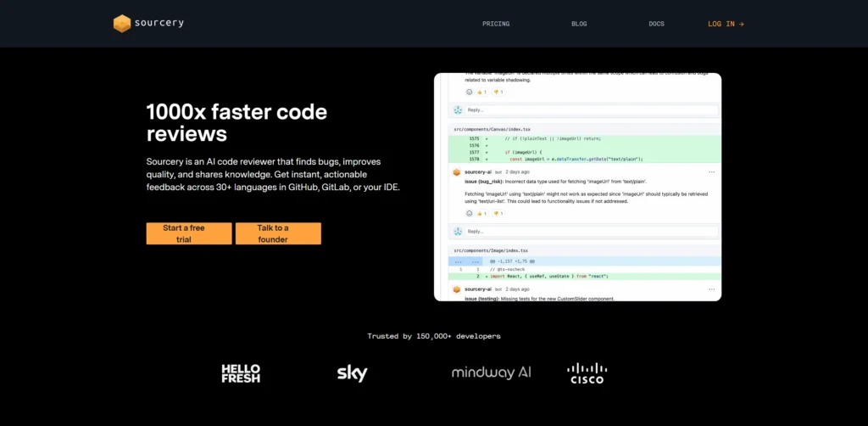This screenshot has height=426, width=868.
Task: Go to the Blog section
Action: click(x=579, y=24)
